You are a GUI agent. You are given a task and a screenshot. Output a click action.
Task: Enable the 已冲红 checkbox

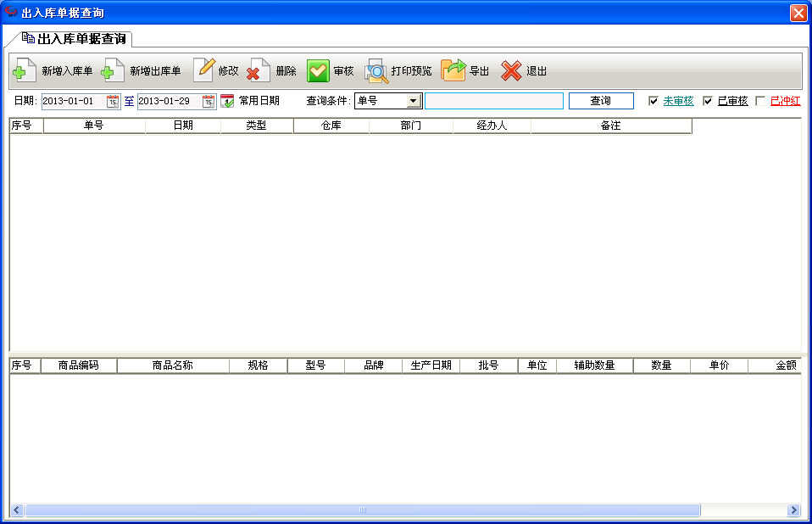[x=760, y=101]
